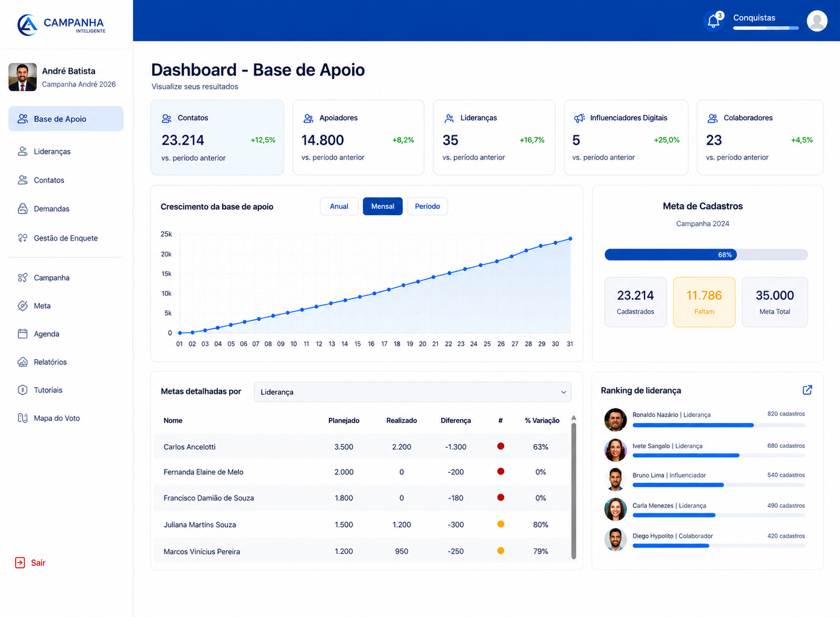
Task: Click the Tutoriais shield icon
Action: click(x=22, y=390)
